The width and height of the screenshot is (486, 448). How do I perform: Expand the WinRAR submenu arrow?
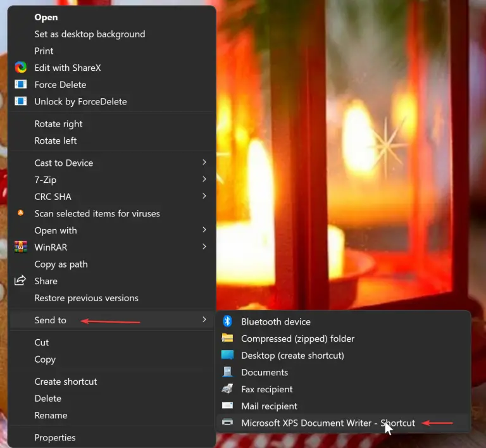coord(204,247)
